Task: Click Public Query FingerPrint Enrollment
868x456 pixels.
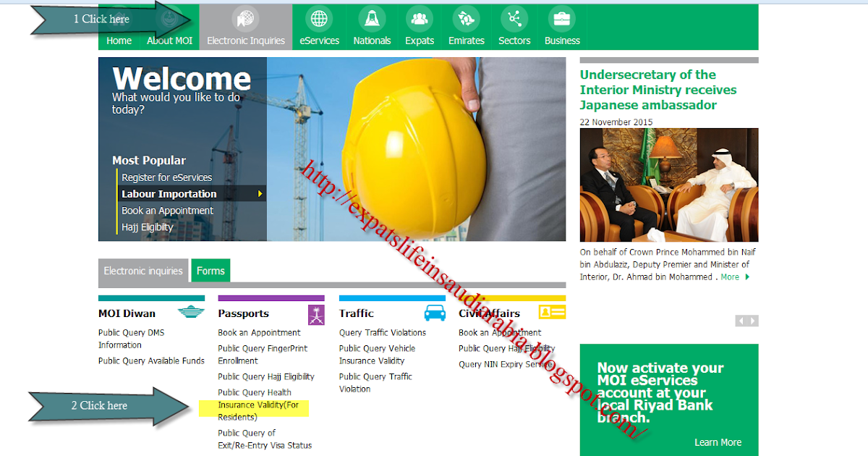Action: pyautogui.click(x=263, y=355)
